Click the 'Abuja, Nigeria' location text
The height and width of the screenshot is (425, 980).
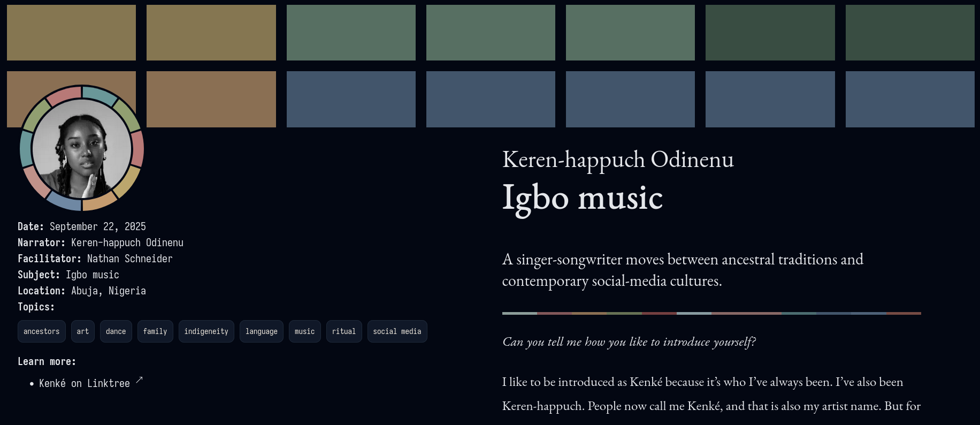pyautogui.click(x=108, y=291)
